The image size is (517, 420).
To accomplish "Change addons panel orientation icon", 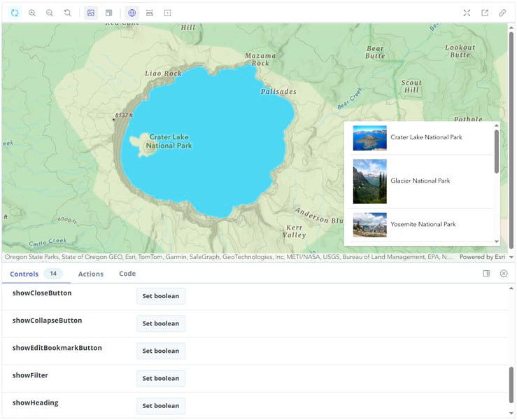I will click(x=486, y=273).
